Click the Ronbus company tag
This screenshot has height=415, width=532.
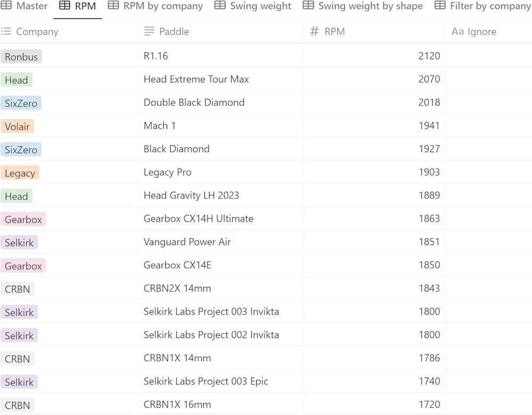click(x=21, y=57)
